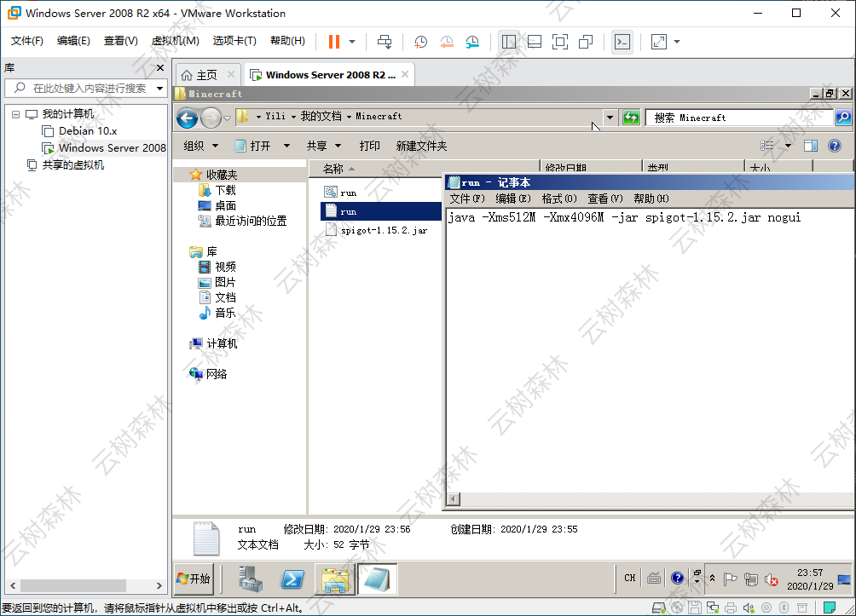
Task: Open the library search filter dropdown
Action: [x=160, y=88]
